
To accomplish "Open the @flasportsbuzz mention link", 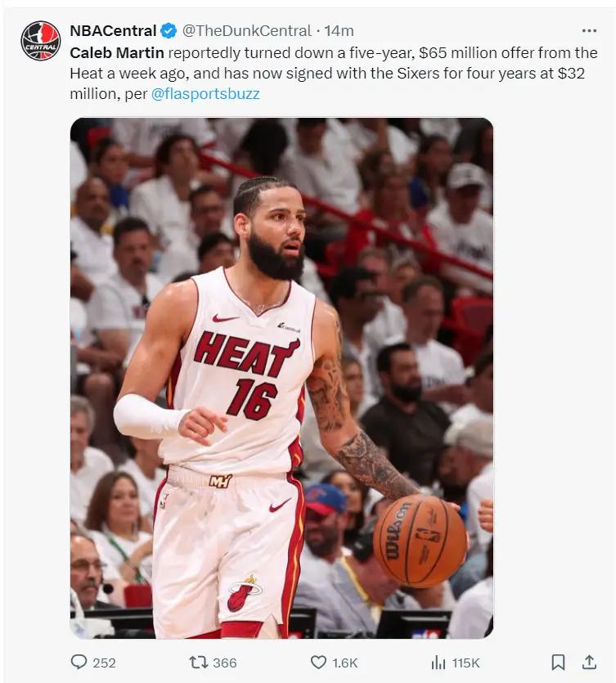I will click(x=205, y=93).
